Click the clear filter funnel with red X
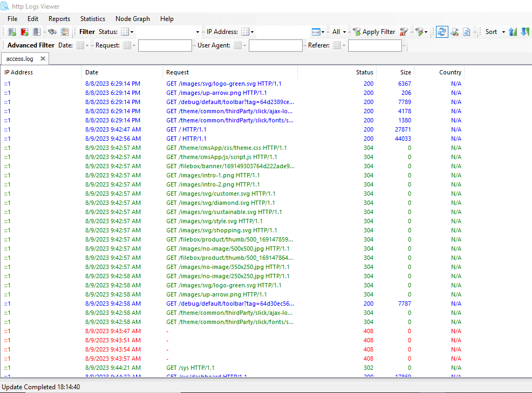This screenshot has height=393, width=532. [x=404, y=32]
